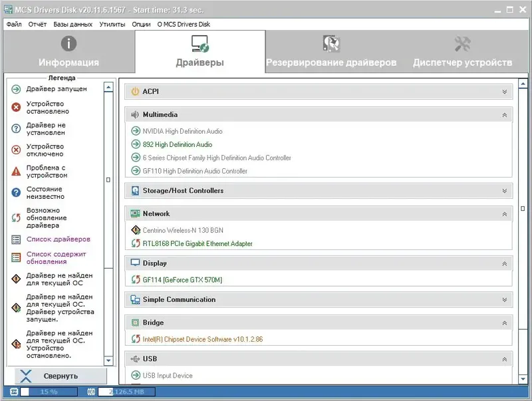Click the Simple Communication icon
Screen dimensions: 532x401
(135, 299)
